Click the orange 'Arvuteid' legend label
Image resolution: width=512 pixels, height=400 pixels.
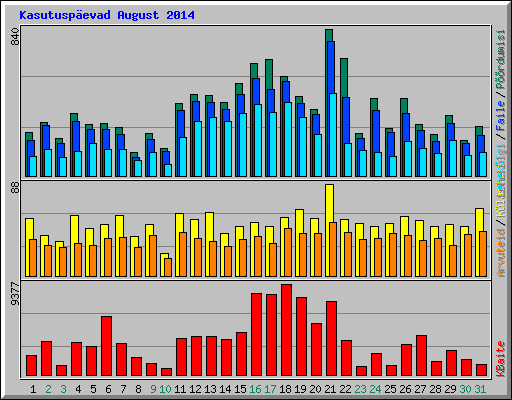pos(501,252)
